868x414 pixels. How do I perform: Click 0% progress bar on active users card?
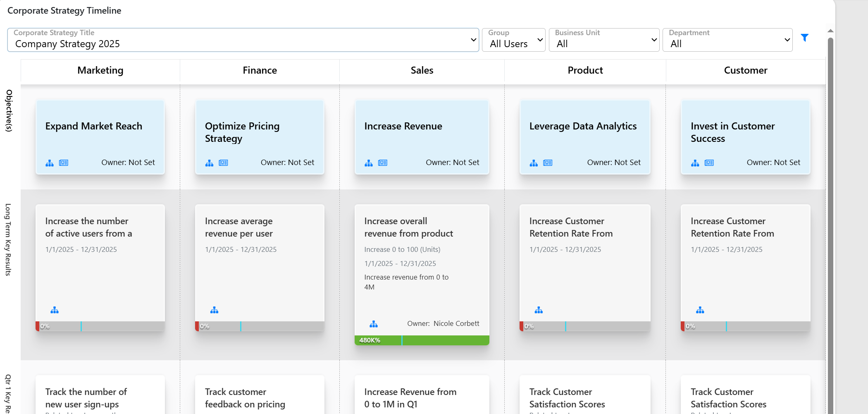tap(100, 326)
